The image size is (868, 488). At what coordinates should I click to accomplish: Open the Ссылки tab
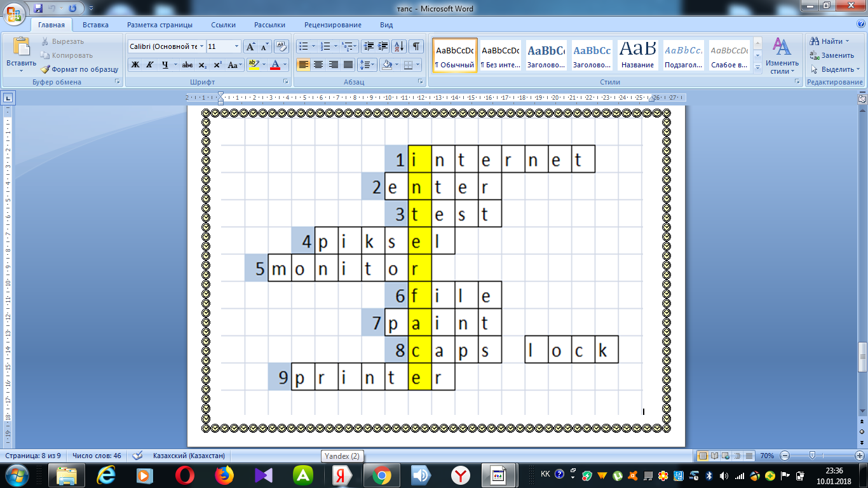[x=224, y=25]
